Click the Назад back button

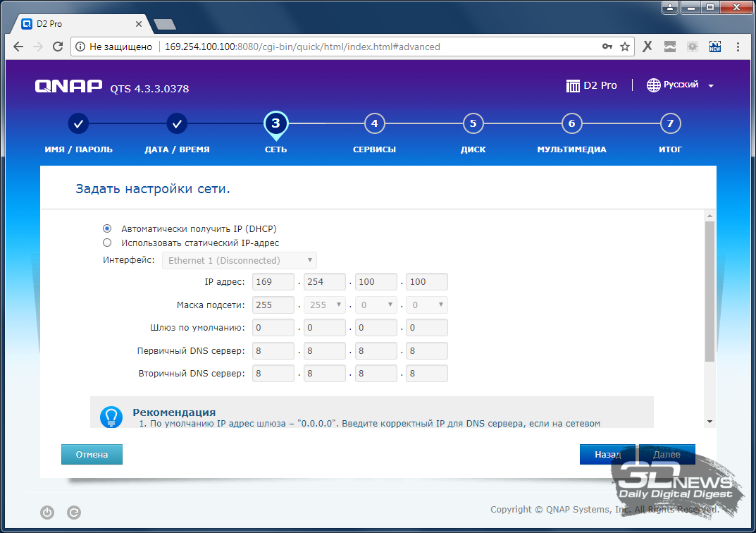pos(607,454)
